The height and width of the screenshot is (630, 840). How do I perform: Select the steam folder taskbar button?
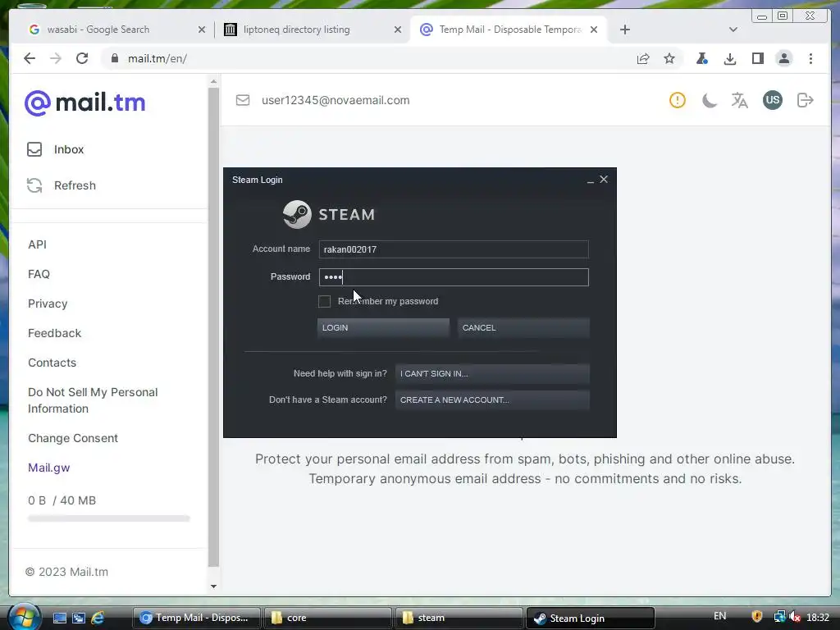point(458,618)
